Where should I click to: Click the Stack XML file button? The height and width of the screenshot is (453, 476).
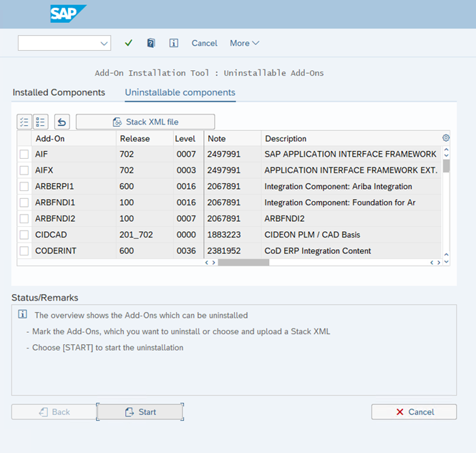coord(145,122)
